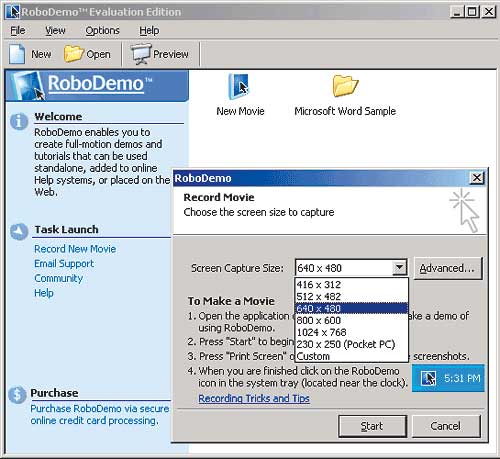
Task: Select highlighted 640 x 480 list option
Action: pyautogui.click(x=352, y=308)
